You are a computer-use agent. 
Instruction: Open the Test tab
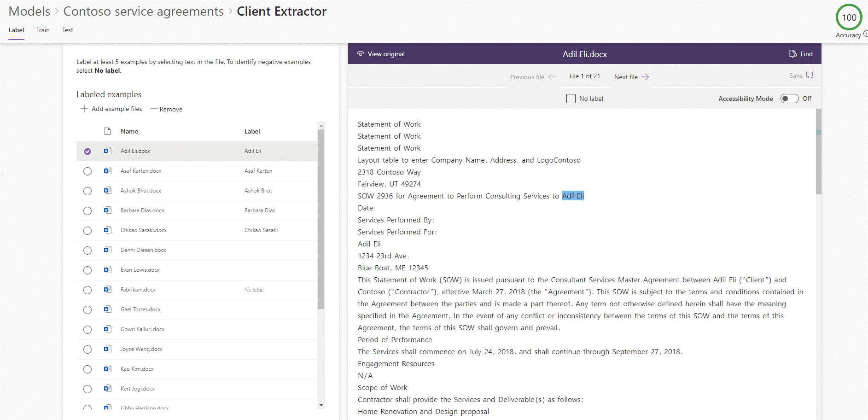(67, 30)
